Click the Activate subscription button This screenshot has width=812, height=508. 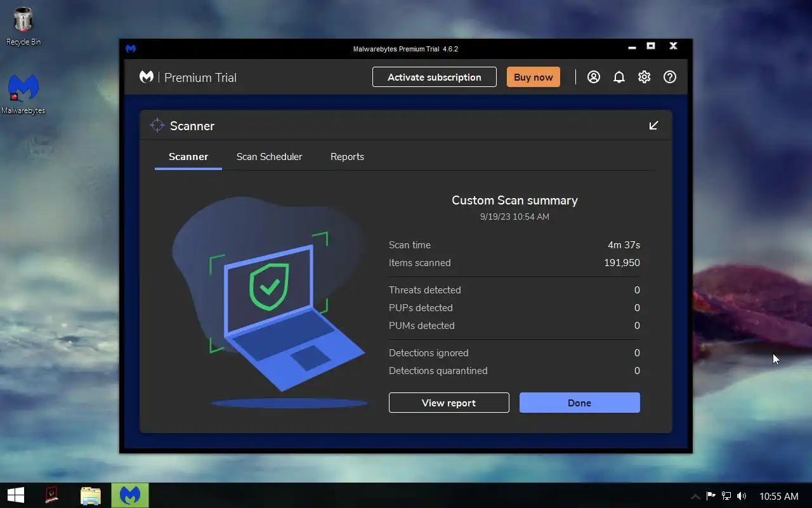(435, 77)
